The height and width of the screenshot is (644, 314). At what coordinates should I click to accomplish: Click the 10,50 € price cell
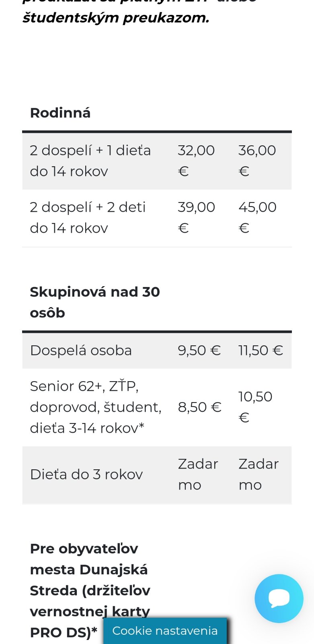click(255, 407)
